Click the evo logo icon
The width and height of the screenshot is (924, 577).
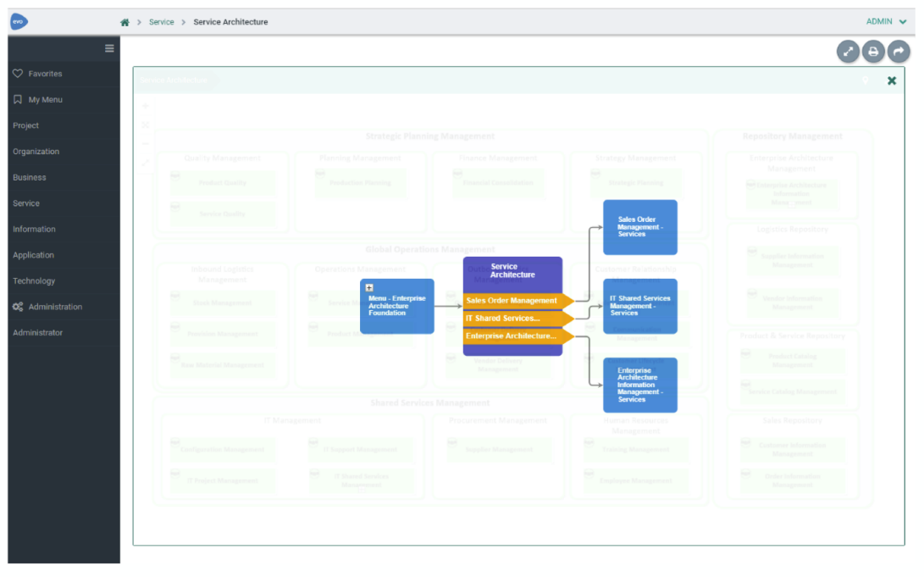point(19,22)
